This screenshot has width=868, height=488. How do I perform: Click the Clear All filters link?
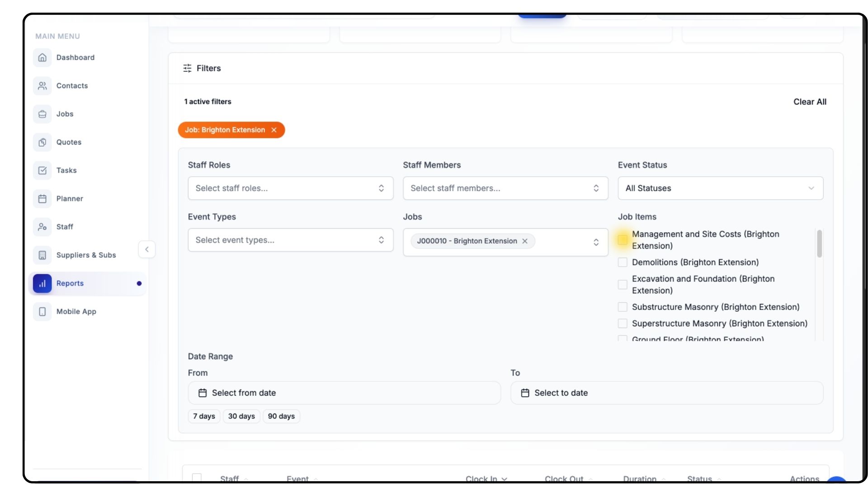click(809, 102)
